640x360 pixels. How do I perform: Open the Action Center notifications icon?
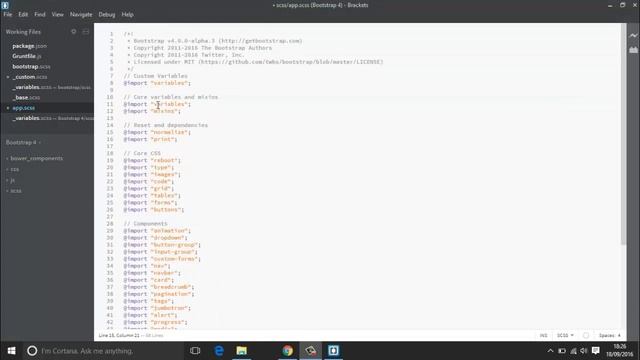[x=596, y=351]
